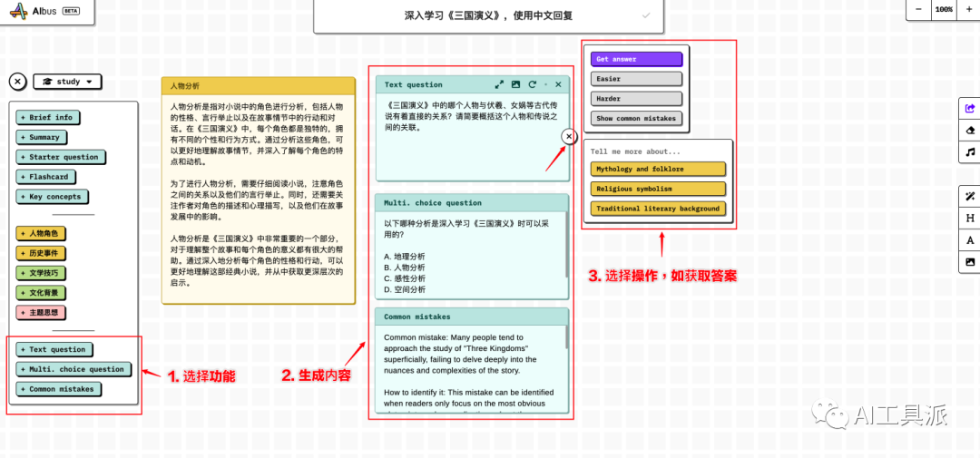Viewport: 980px width, 458px height.
Task: Select Traditional literary background topic
Action: (x=658, y=208)
